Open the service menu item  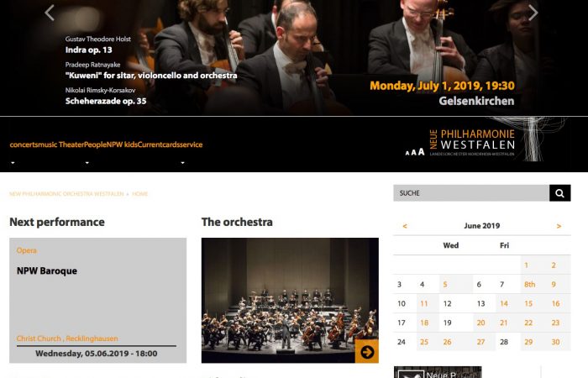click(191, 144)
